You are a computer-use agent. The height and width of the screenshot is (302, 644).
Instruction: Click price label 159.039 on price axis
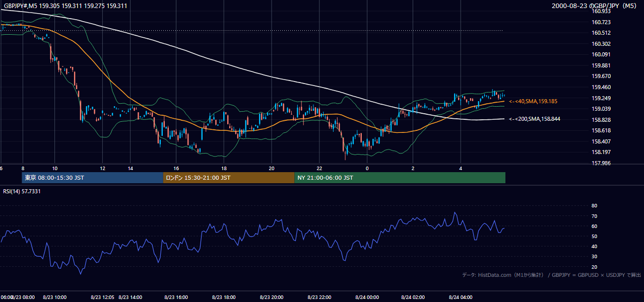pyautogui.click(x=602, y=109)
